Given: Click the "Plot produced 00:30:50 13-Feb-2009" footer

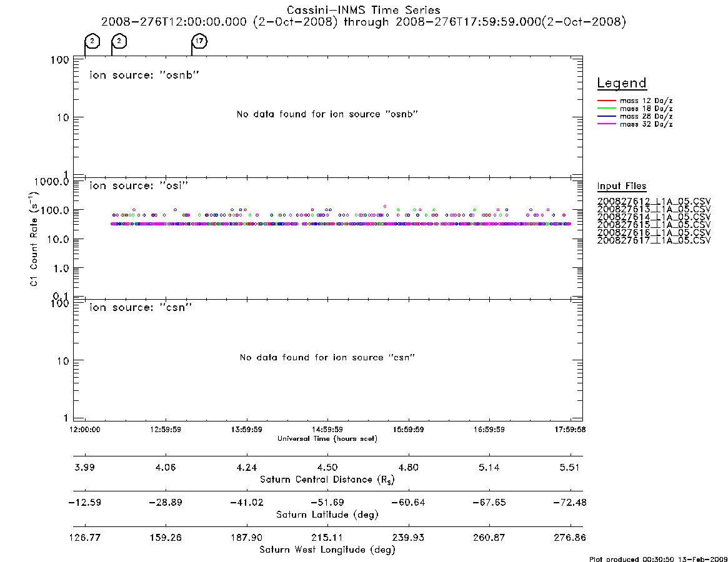Looking at the screenshot, I should (658, 559).
